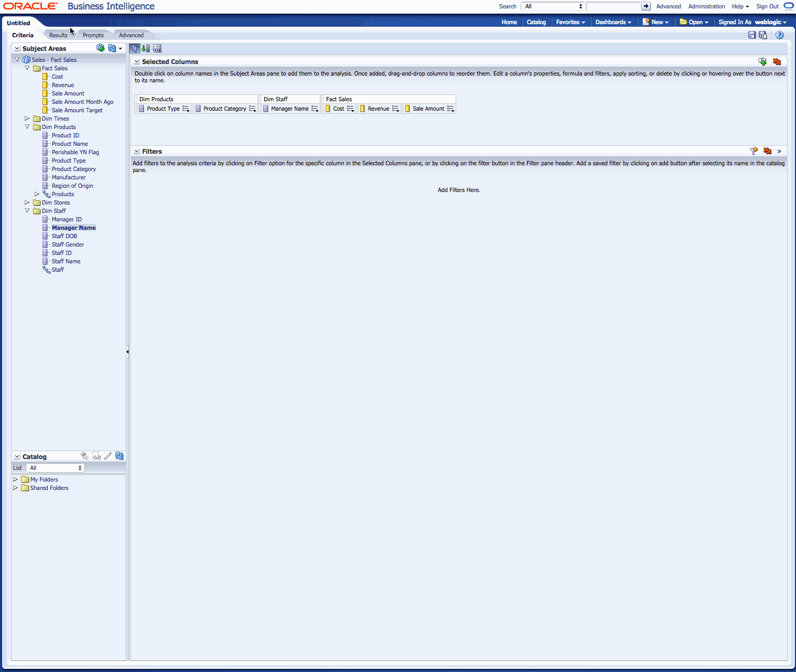Image resolution: width=796 pixels, height=672 pixels.
Task: Click the Sign Out link
Action: pos(767,6)
